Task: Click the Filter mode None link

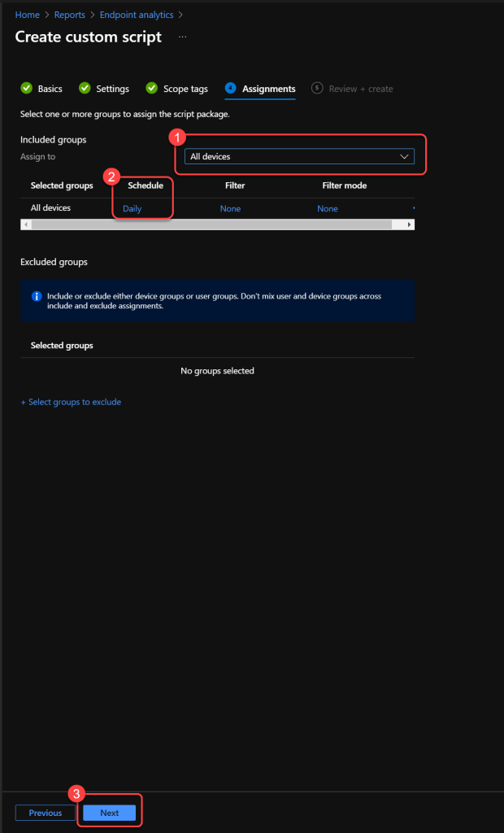Action: point(328,209)
